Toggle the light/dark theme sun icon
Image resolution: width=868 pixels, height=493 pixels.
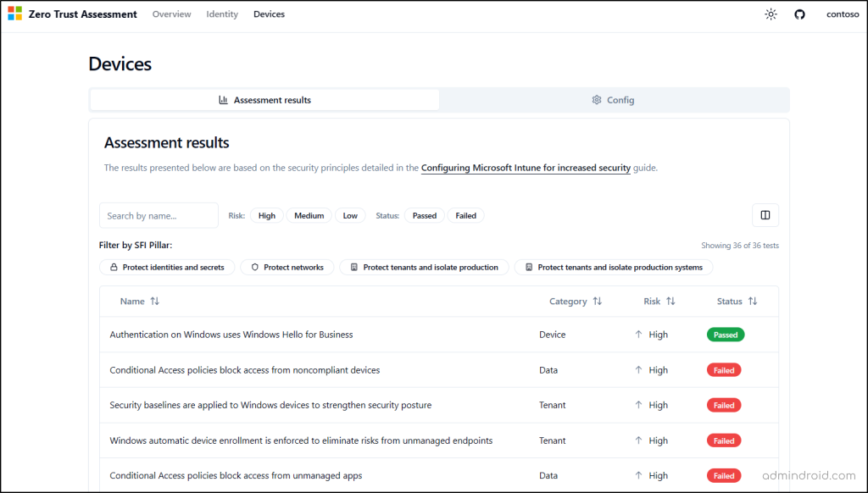771,14
